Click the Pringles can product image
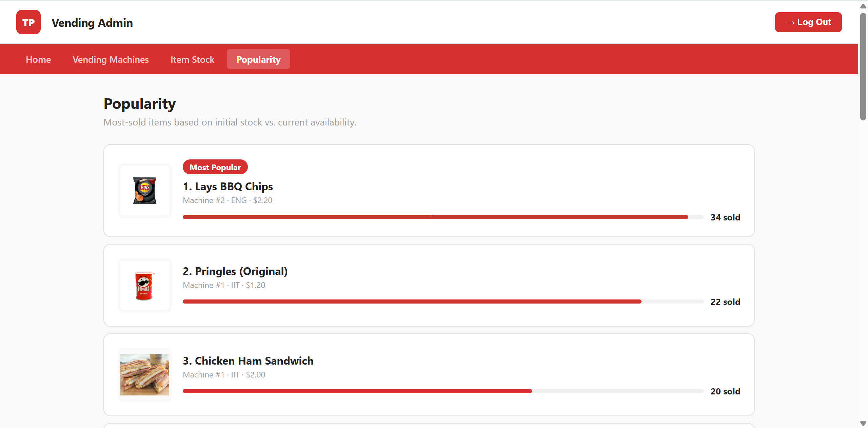Screen dimensions: 868x428 (x=145, y=285)
